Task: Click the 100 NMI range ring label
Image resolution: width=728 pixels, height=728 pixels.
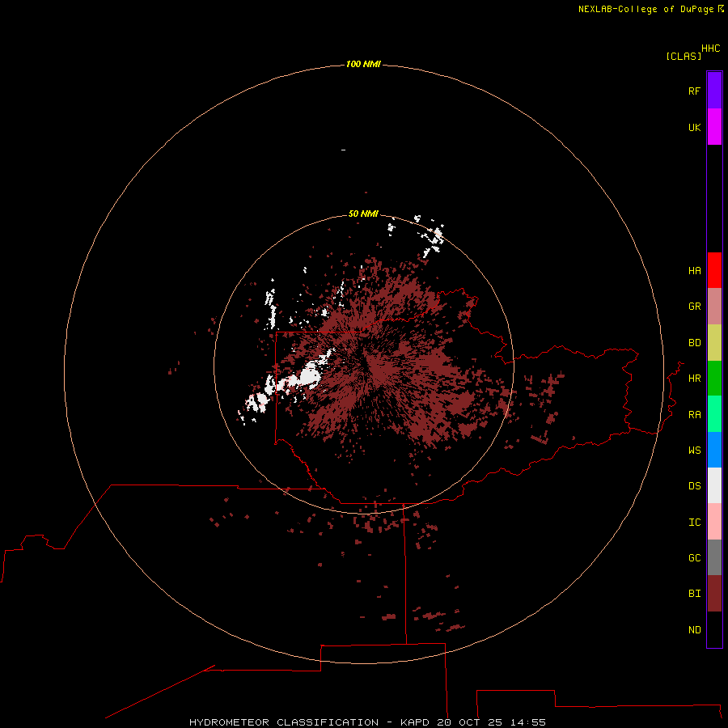Action: pos(363,64)
